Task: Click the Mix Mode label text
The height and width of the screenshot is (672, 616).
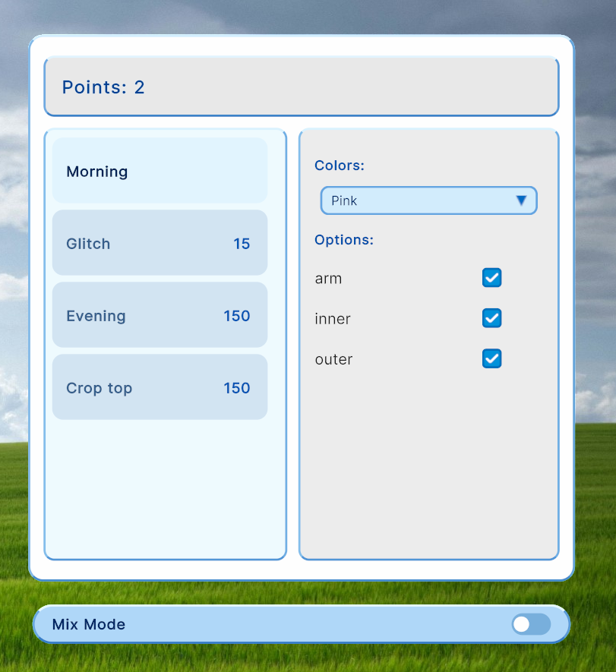Action: [89, 624]
